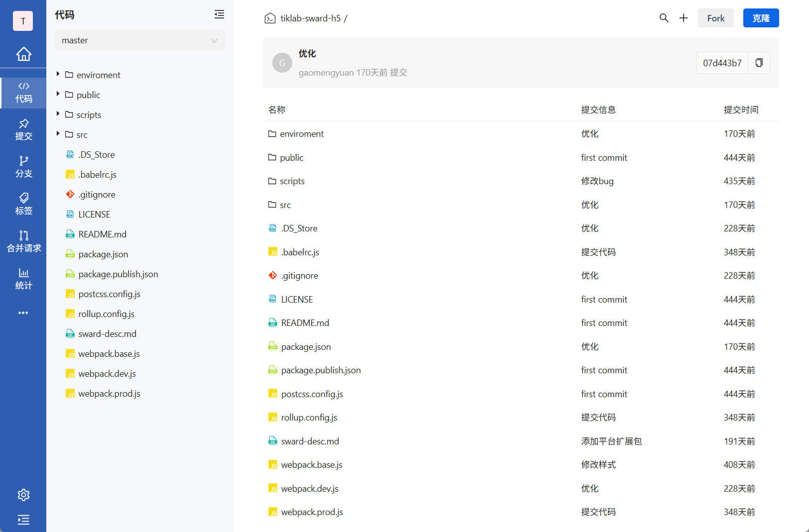Open enviroment folder in file list

302,134
